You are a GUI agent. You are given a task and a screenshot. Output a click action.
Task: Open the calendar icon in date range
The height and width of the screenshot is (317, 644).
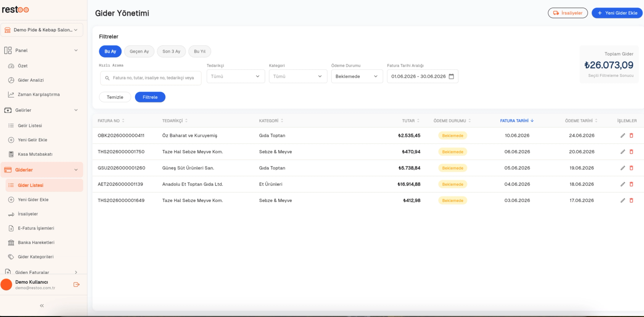451,76
